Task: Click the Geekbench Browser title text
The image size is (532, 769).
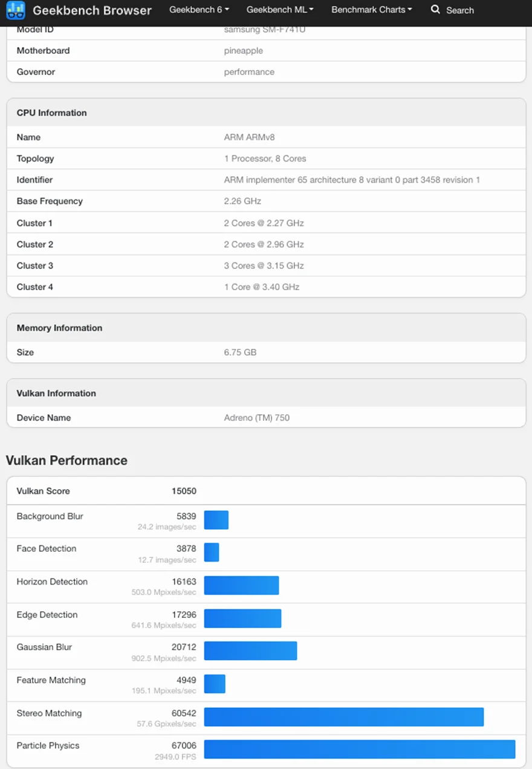Action: [x=92, y=10]
